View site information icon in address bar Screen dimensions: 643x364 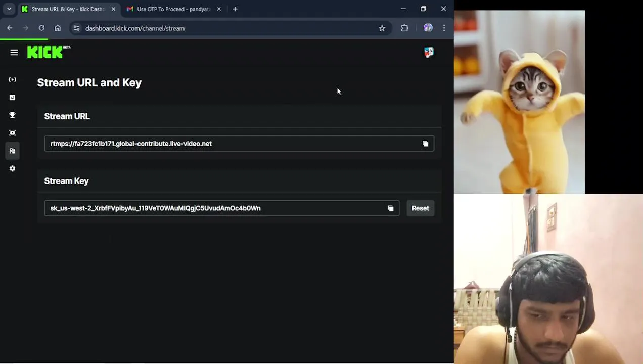(76, 28)
